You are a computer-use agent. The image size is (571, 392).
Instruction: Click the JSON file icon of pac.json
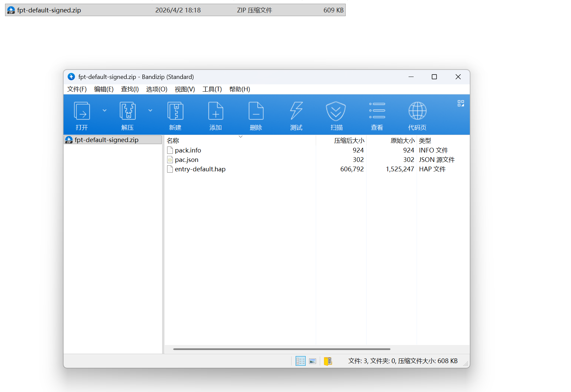pyautogui.click(x=170, y=160)
